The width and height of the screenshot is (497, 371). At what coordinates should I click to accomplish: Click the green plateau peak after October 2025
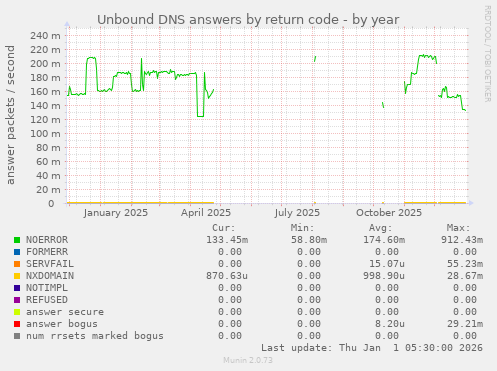tap(427, 56)
